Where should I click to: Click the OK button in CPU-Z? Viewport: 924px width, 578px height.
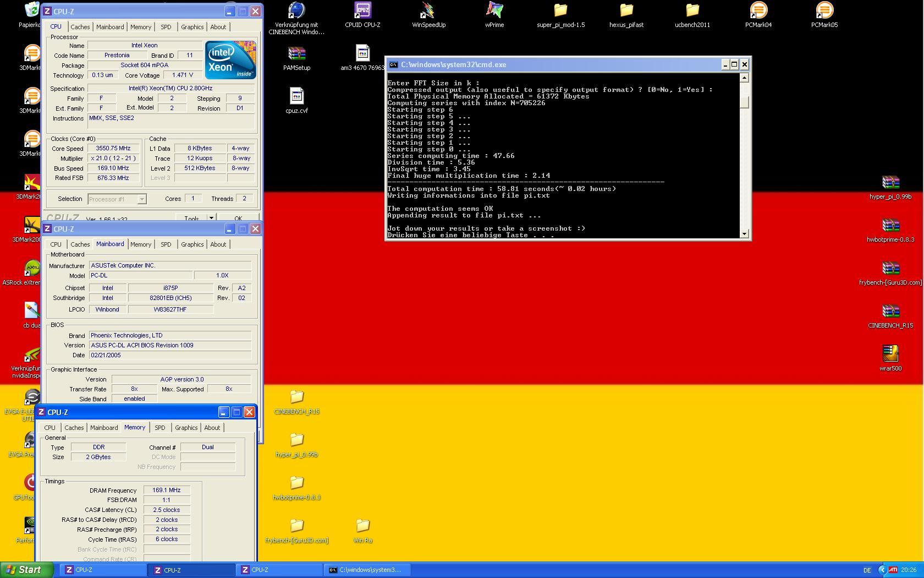coord(238,219)
